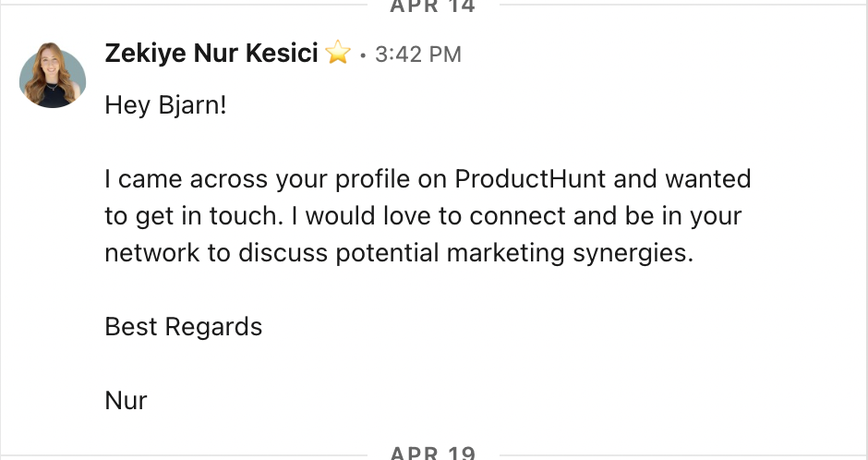Click the dot separator before the timestamp

pyautogui.click(x=363, y=55)
